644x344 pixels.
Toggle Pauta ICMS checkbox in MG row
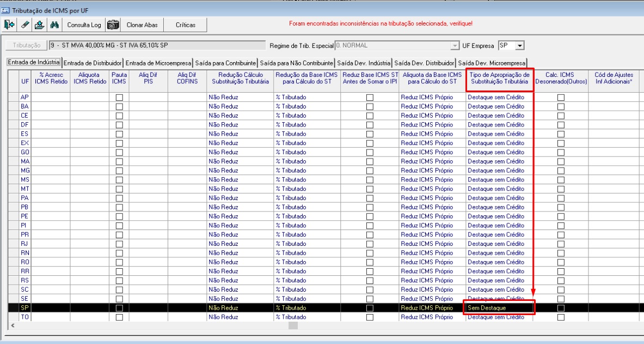119,171
